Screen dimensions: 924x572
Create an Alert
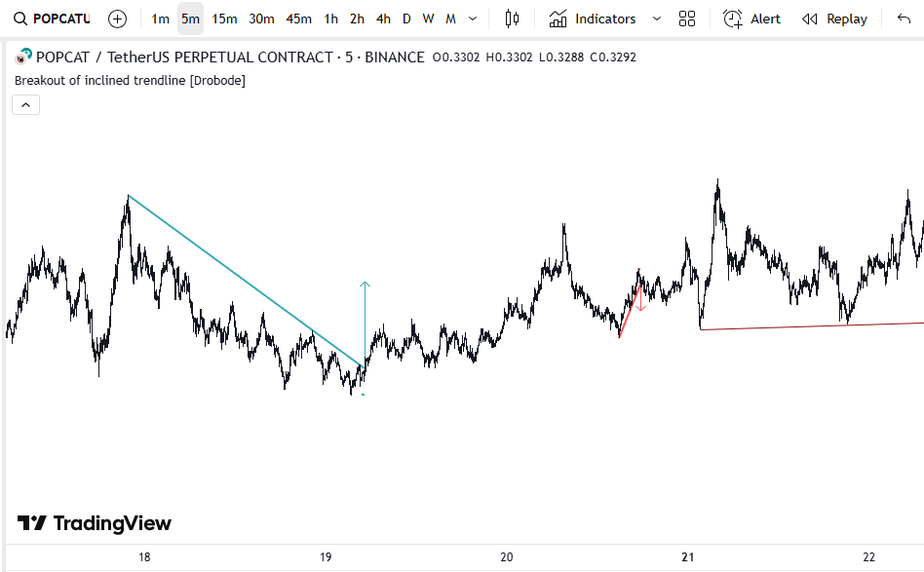tap(751, 19)
